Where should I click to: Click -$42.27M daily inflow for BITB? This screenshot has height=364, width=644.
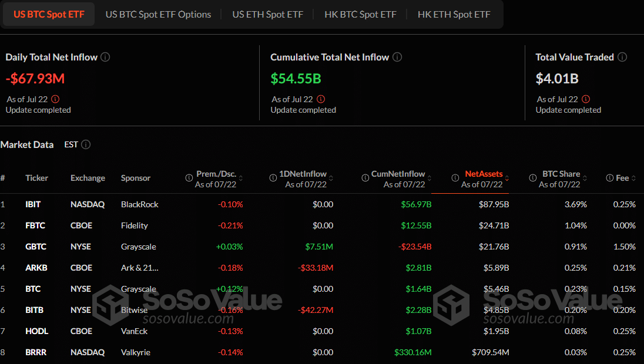316,310
